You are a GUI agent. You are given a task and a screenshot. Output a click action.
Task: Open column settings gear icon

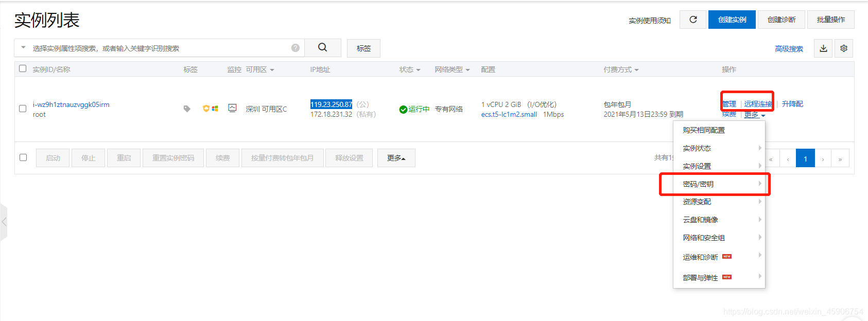pos(844,48)
